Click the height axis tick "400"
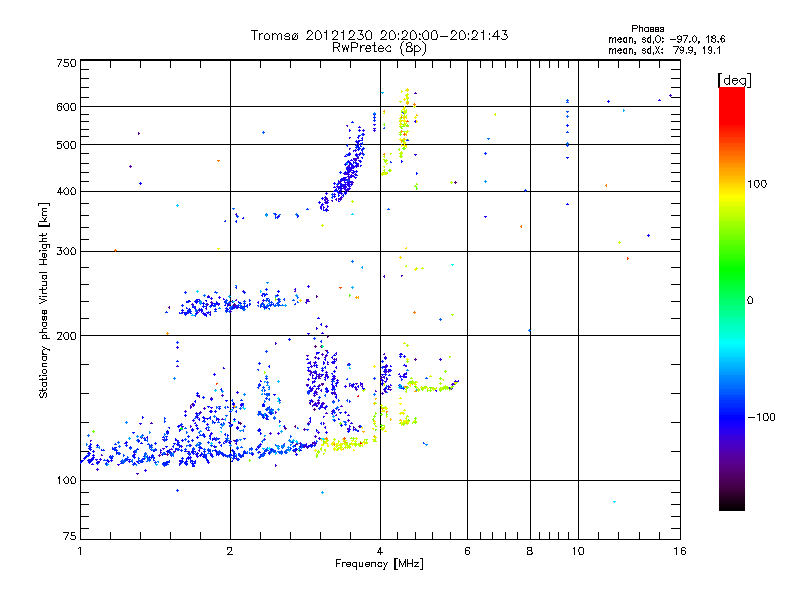800x600 pixels. click(67, 192)
